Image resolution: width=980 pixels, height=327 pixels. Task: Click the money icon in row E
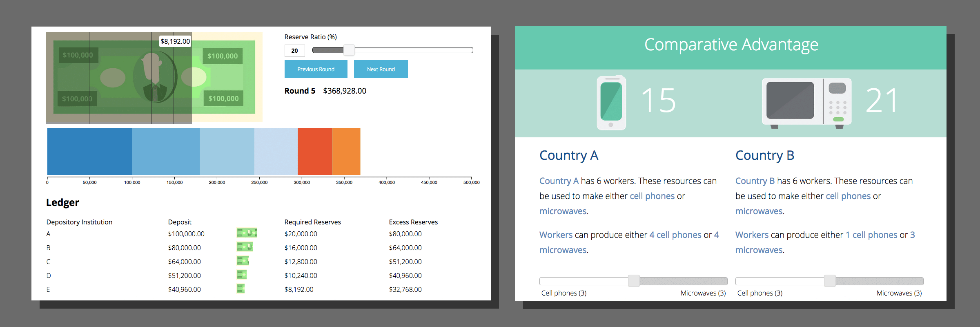[x=241, y=289]
